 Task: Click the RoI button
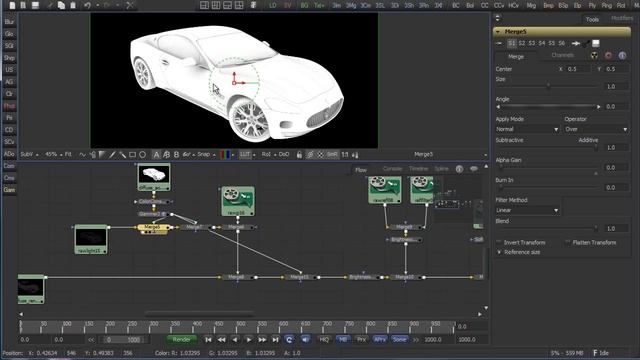click(266, 155)
